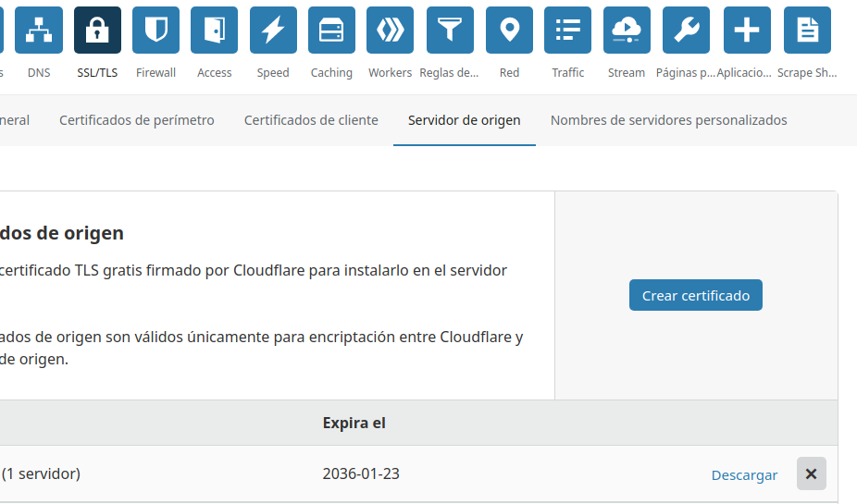
Task: Go to the Access door icon
Action: [x=214, y=31]
